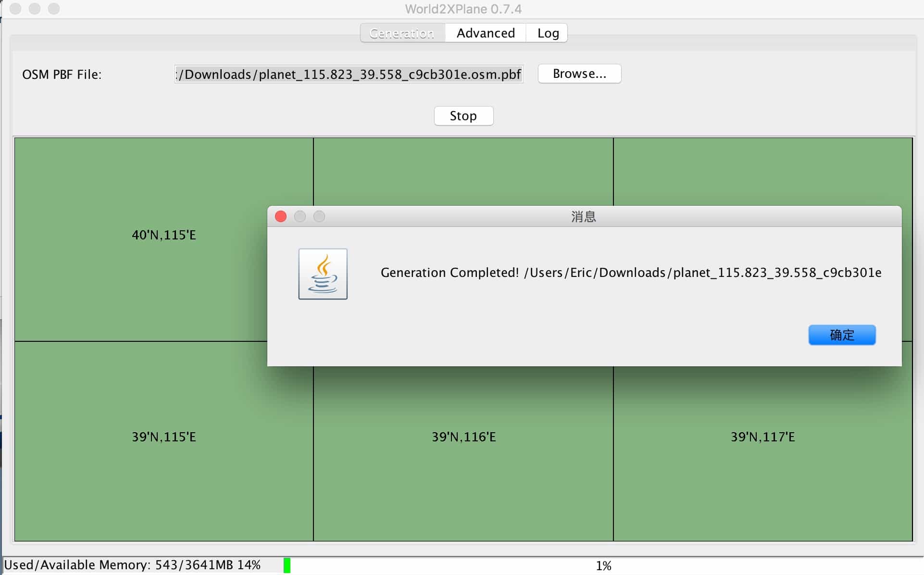924x575 pixels.
Task: Click the main window's grey zoom button
Action: coord(54,9)
